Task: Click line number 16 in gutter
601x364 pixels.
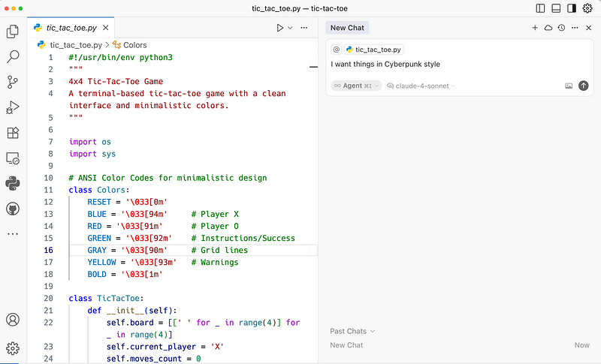Action: click(48, 250)
